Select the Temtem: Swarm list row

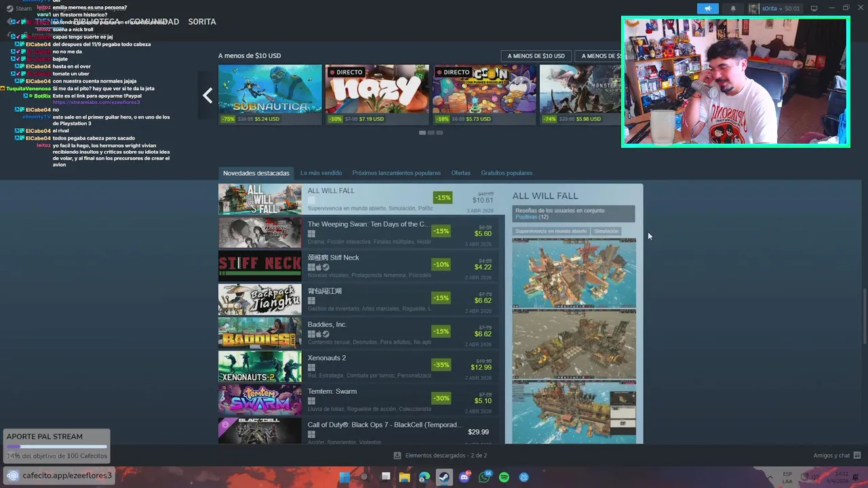pyautogui.click(x=358, y=399)
